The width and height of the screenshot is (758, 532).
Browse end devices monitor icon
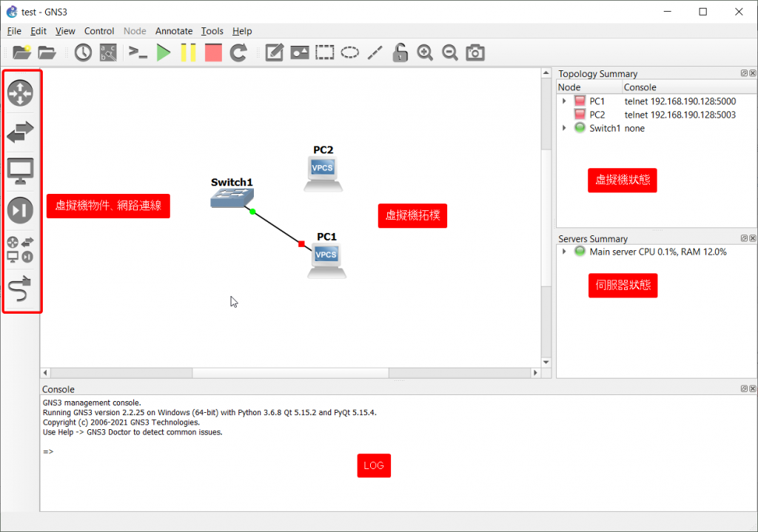click(x=20, y=171)
